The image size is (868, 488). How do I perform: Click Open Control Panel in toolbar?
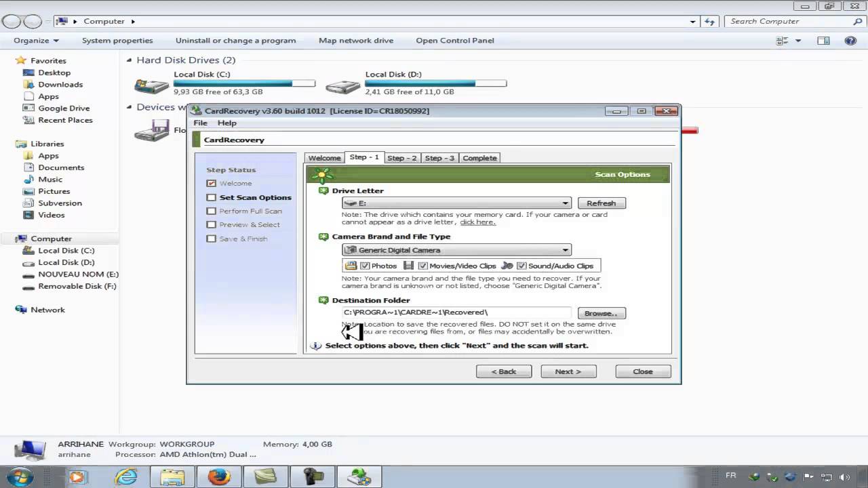click(x=455, y=41)
